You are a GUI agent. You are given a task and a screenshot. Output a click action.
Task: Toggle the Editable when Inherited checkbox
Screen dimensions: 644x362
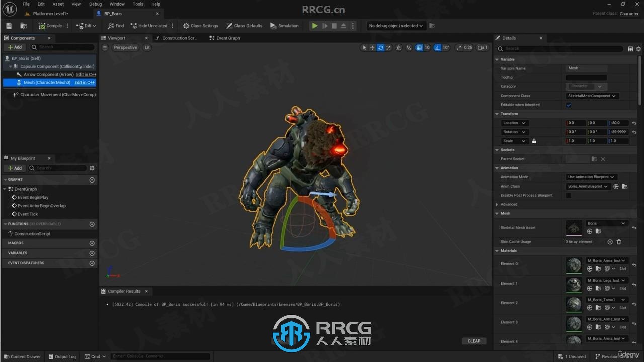(x=569, y=105)
